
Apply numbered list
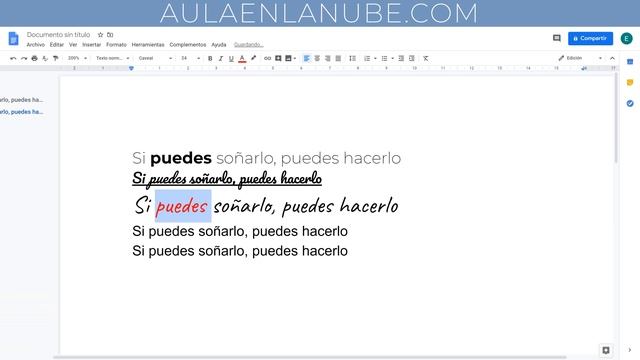[x=367, y=58]
